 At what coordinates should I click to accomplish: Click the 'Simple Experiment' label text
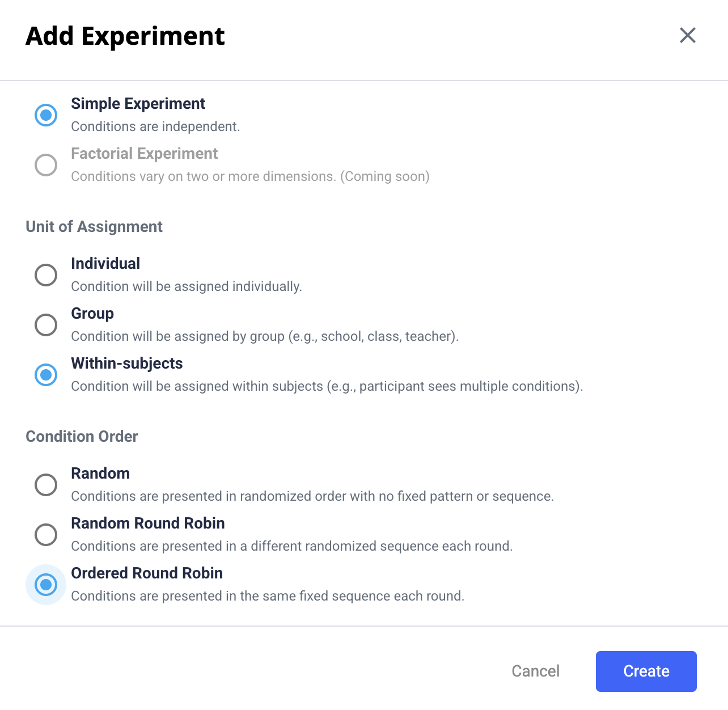click(138, 104)
